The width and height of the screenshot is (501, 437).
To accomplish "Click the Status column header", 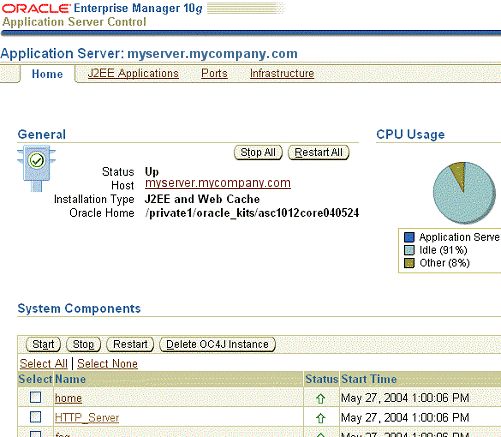I will pyautogui.click(x=321, y=379).
